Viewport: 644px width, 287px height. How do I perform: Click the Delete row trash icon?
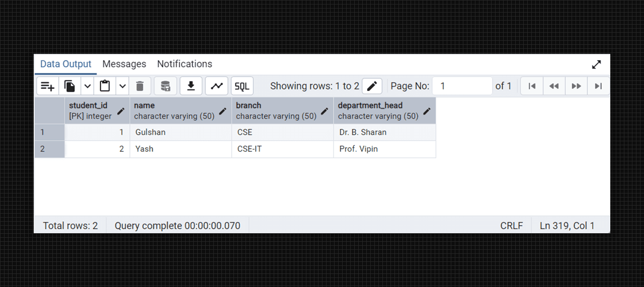tap(140, 86)
